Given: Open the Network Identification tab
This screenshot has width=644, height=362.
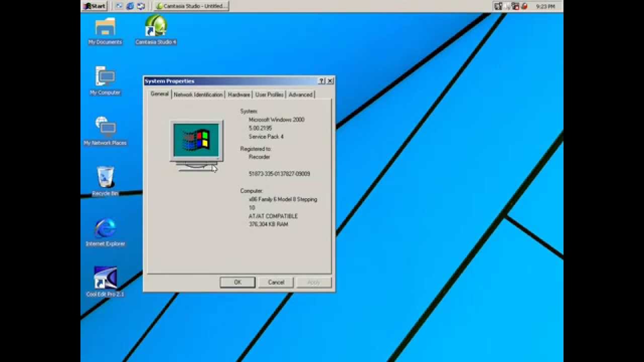Looking at the screenshot, I should coord(198,95).
